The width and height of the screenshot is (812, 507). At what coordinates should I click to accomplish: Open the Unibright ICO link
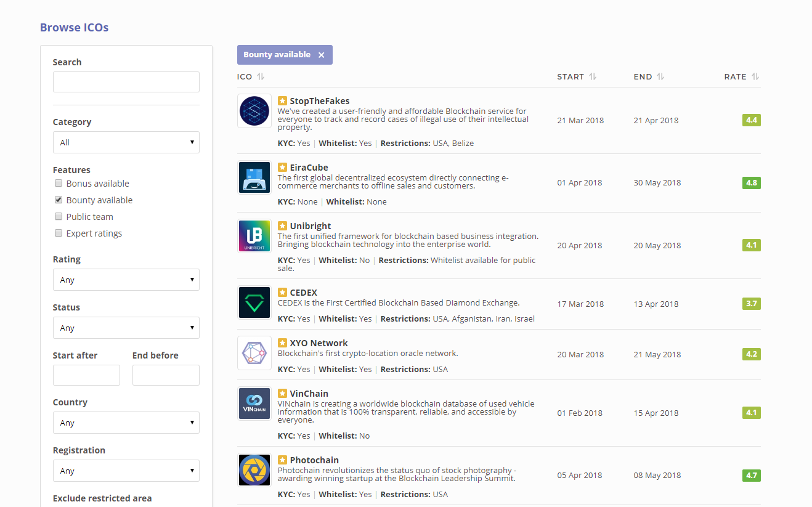click(311, 226)
